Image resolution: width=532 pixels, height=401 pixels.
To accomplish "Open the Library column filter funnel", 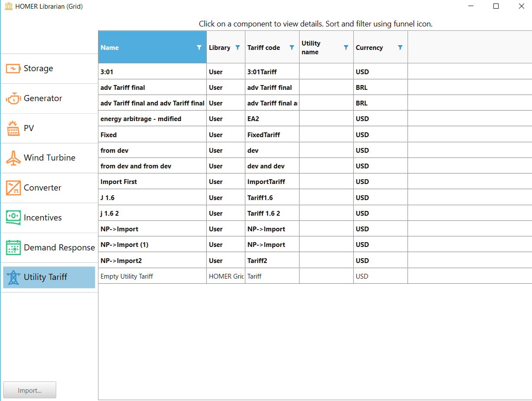I will click(x=238, y=48).
